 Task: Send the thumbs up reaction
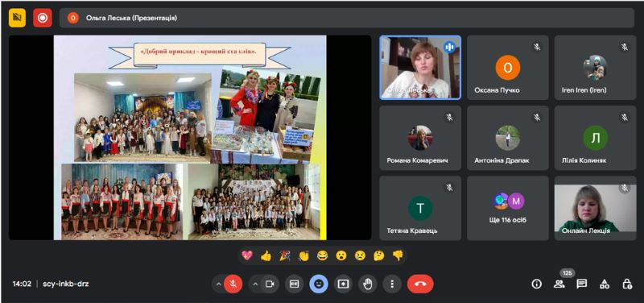[x=266, y=255]
